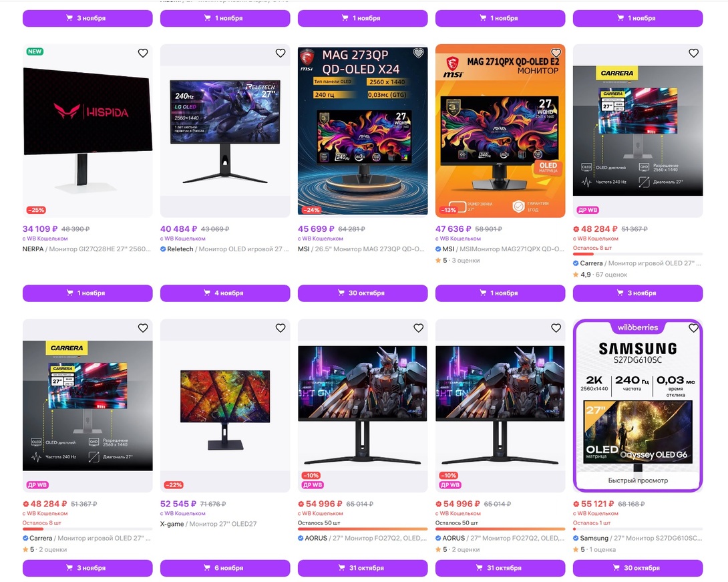Open Reletech OLED игровой monitor title link

pyautogui.click(x=224, y=249)
